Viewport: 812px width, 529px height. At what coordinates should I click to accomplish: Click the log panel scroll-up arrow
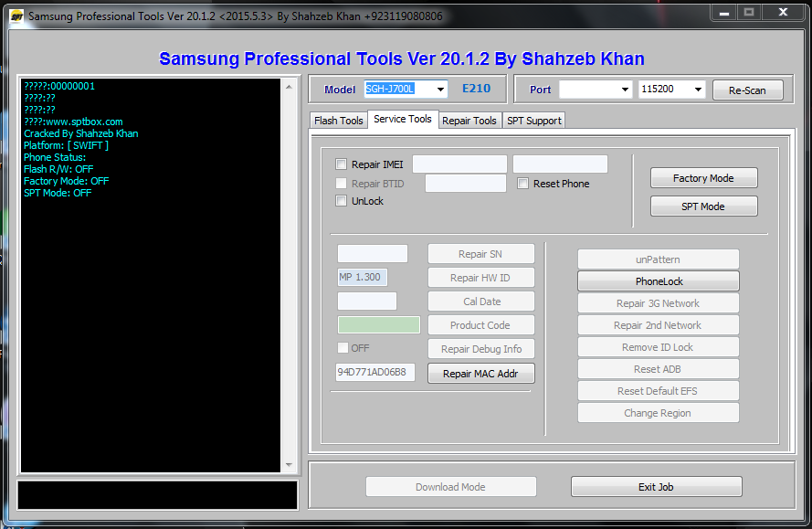click(x=289, y=87)
